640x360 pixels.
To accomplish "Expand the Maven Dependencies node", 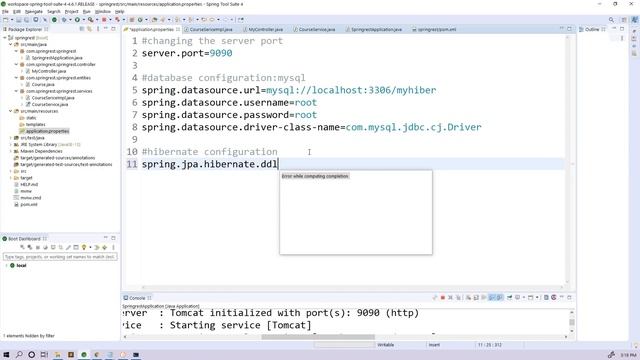I will click(11, 151).
